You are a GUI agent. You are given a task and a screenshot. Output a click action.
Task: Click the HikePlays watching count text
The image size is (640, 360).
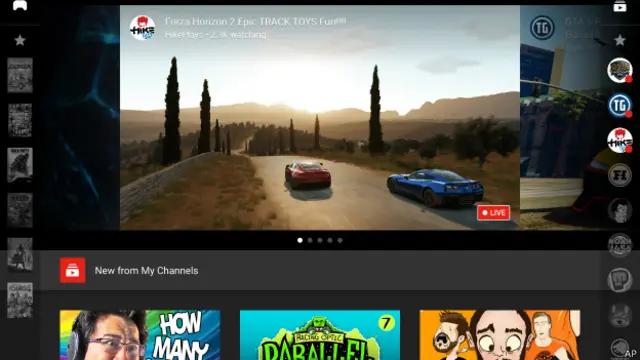(216, 35)
